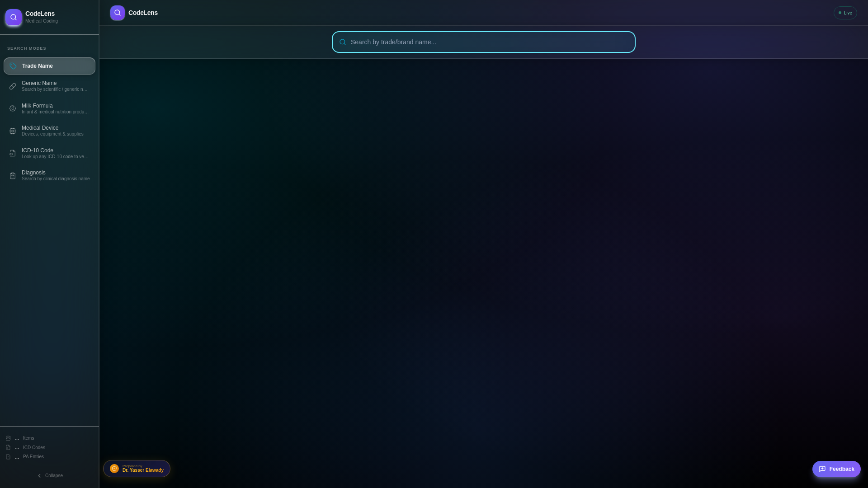Click the Trade Name tag icon

click(13, 66)
